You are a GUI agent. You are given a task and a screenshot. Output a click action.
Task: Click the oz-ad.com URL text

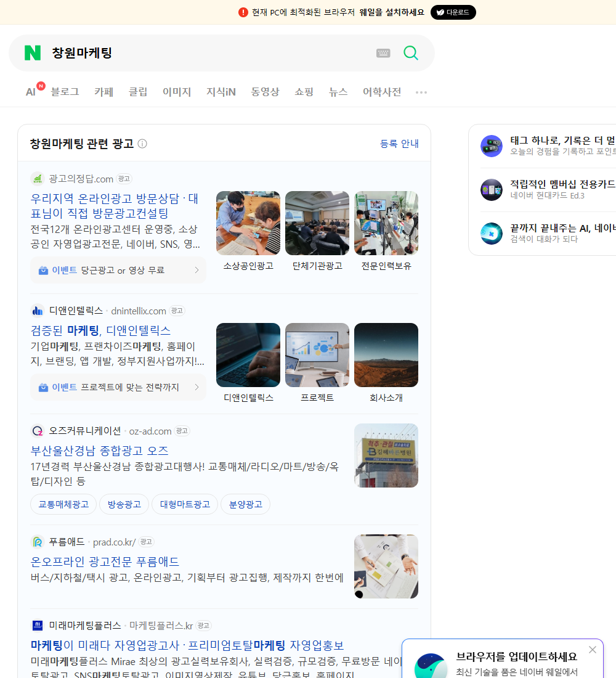tap(150, 431)
